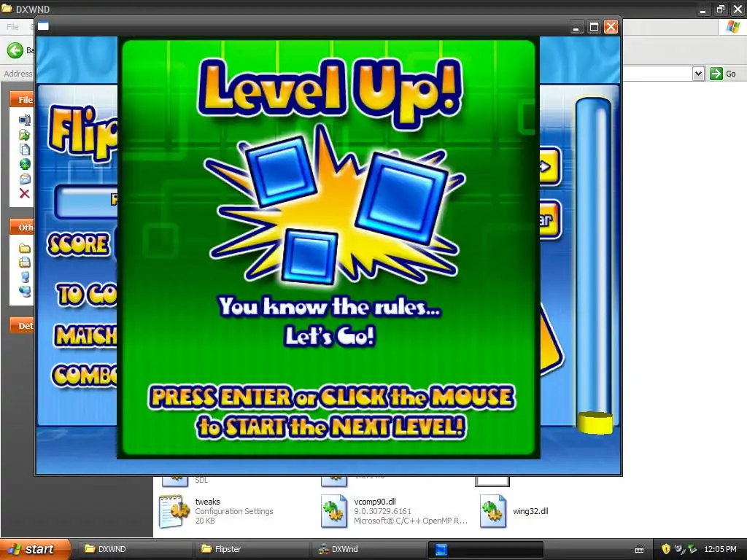Click the 12:05 PM system clock
The height and width of the screenshot is (560, 747).
(x=720, y=549)
